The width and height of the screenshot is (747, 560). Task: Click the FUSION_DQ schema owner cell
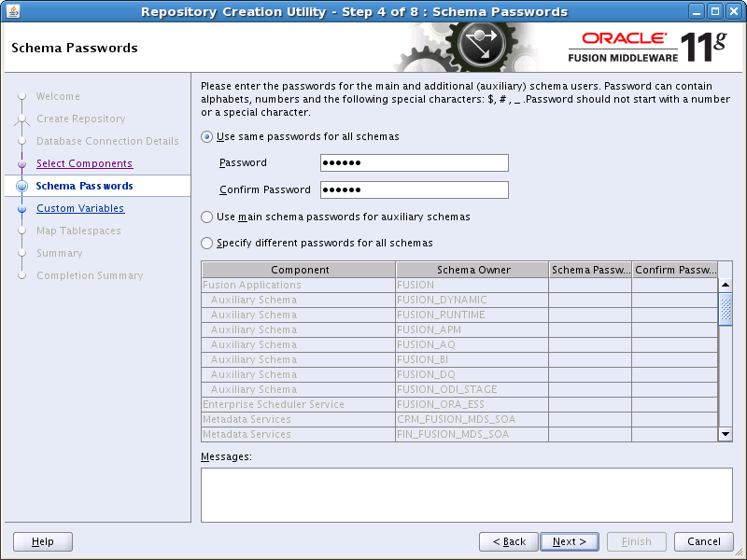click(472, 375)
